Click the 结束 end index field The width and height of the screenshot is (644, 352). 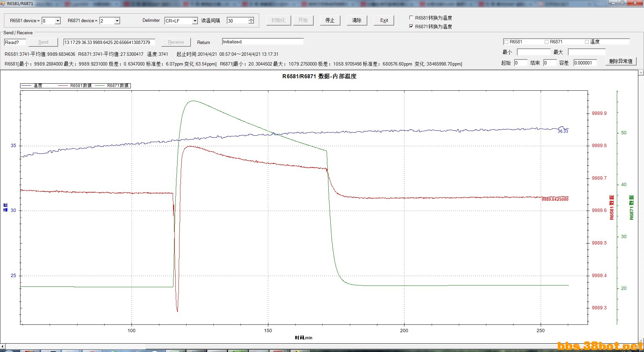(550, 63)
